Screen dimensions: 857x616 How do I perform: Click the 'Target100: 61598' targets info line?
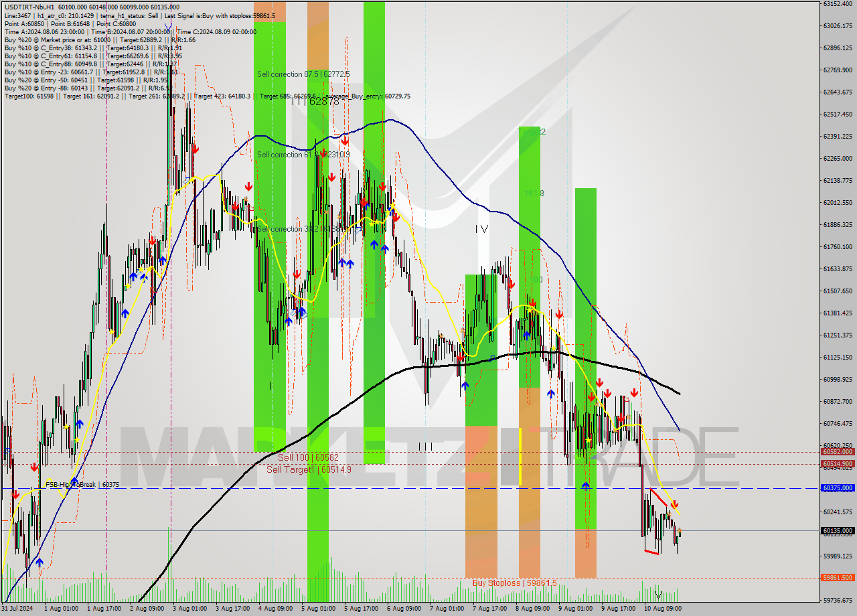207,96
